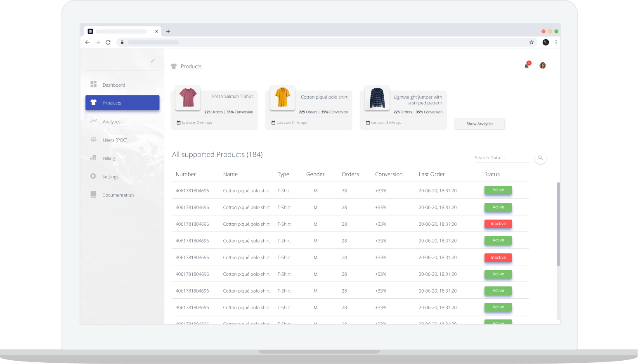
Task: Select Billing from the sidebar
Action: [x=109, y=158]
